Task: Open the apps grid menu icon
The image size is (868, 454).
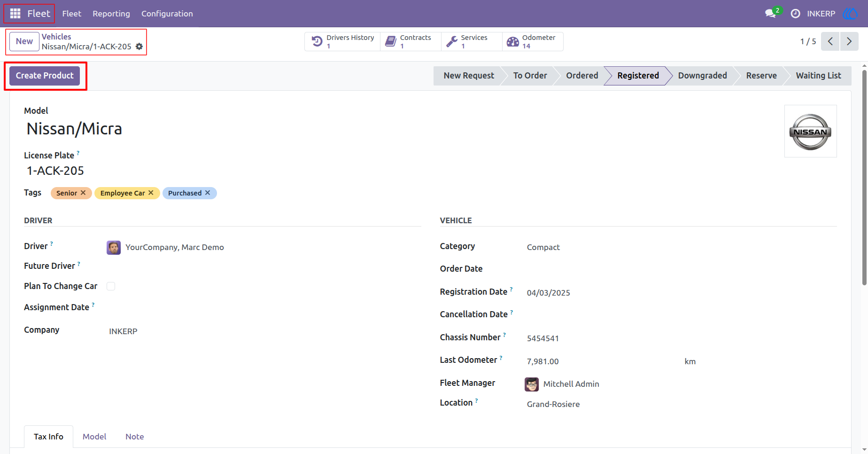Action: 15,14
